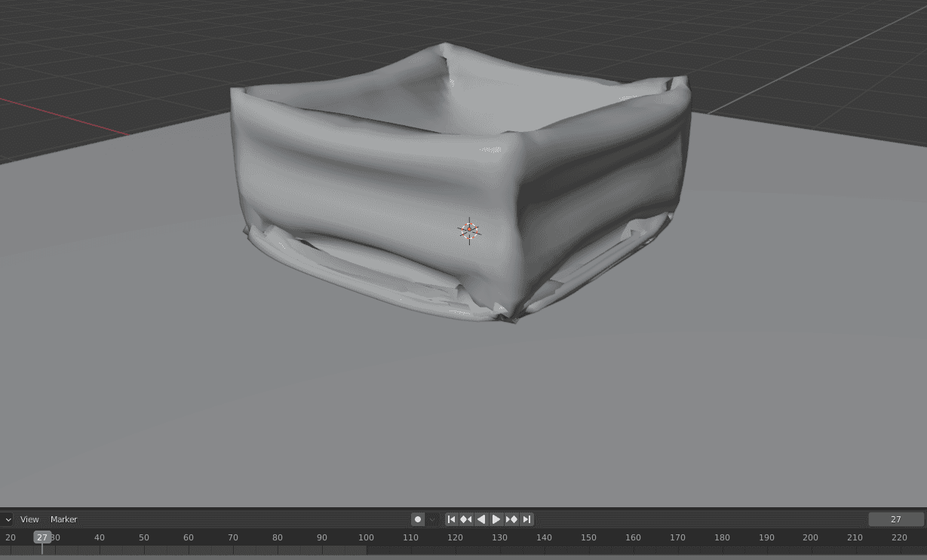Open the Marker menu in the timeline
This screenshot has width=927, height=560.
[x=63, y=519]
